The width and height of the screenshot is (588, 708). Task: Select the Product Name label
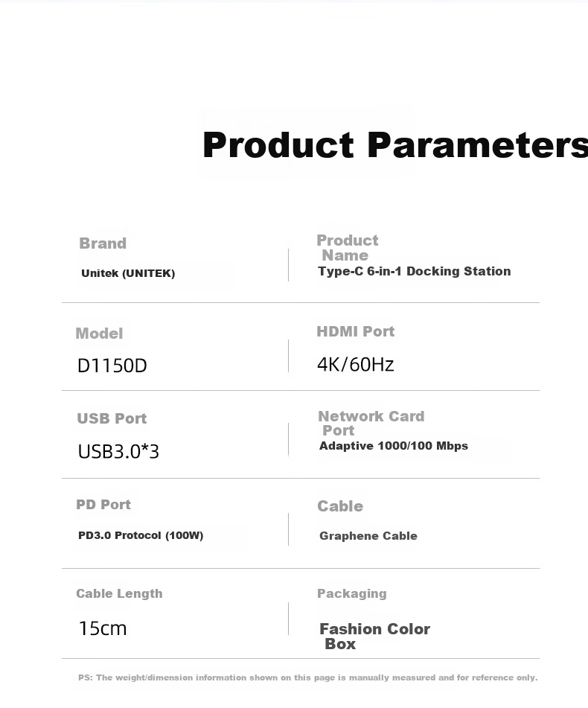pyautogui.click(x=348, y=247)
